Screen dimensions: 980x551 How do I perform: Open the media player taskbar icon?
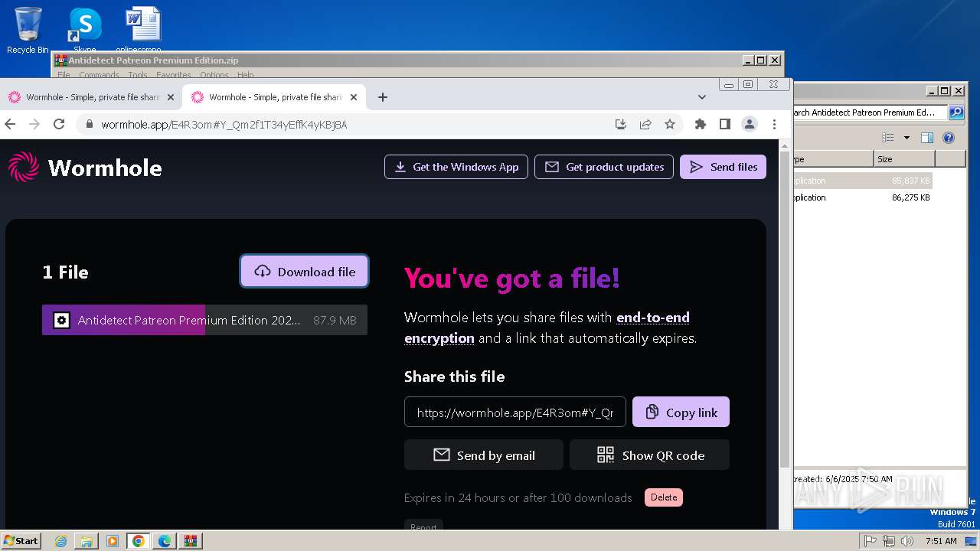pyautogui.click(x=113, y=541)
